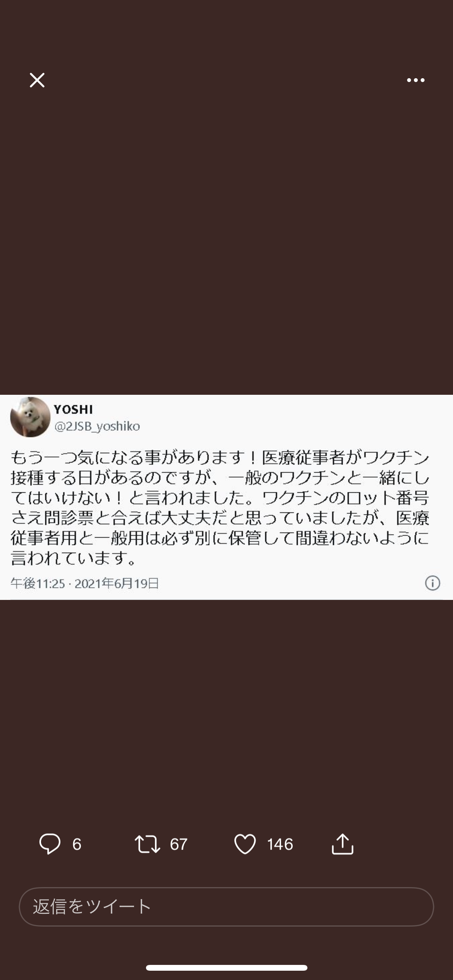Tap the reply count 6
The image size is (453, 980).
77,844
